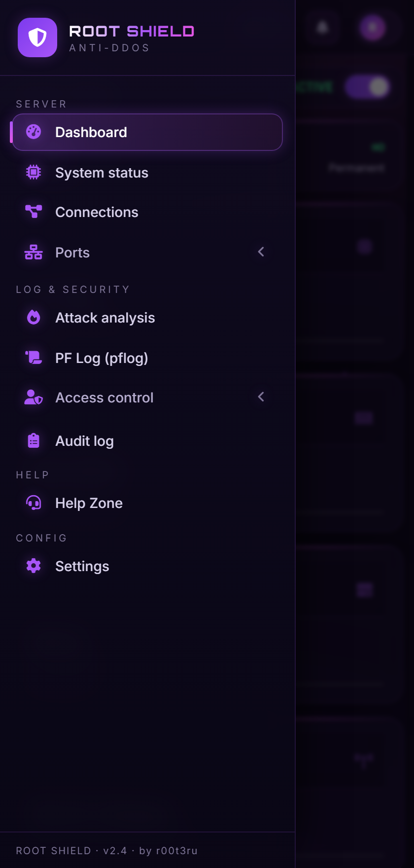Click the Help Zone headset icon

pos(34,503)
